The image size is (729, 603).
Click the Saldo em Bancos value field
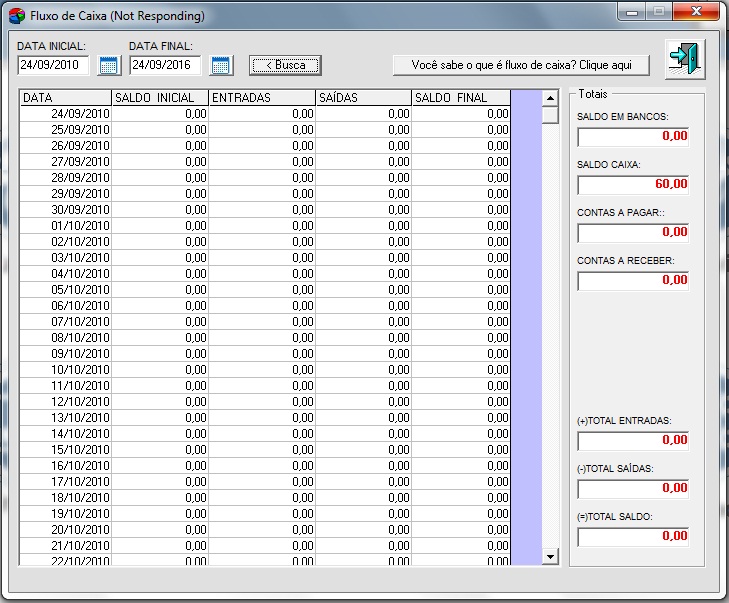[633, 136]
